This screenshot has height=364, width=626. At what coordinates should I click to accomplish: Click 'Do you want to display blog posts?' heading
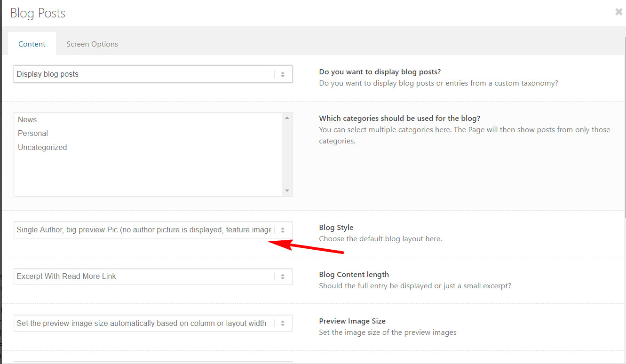[x=380, y=71]
